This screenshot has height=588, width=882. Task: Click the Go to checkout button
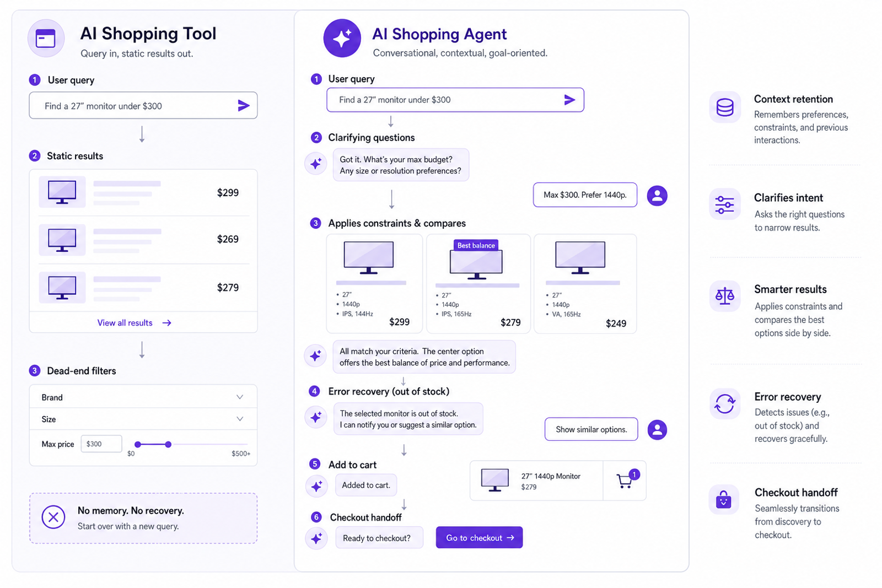[x=480, y=538]
